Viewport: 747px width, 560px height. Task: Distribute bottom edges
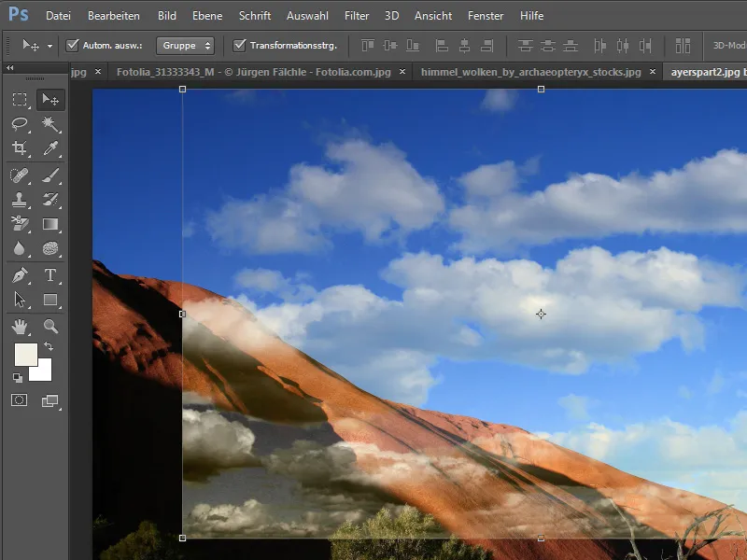coord(571,46)
